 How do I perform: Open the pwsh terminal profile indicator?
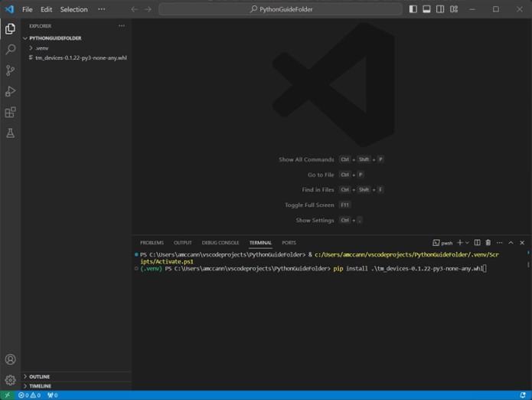[442, 243]
